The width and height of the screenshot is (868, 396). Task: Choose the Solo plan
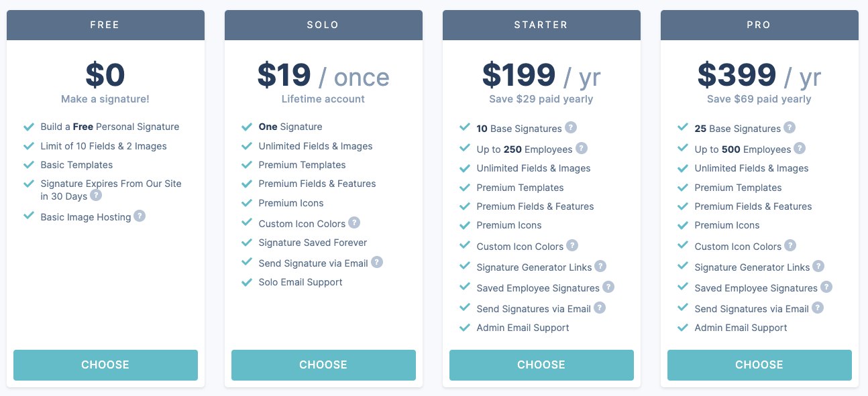click(x=323, y=365)
